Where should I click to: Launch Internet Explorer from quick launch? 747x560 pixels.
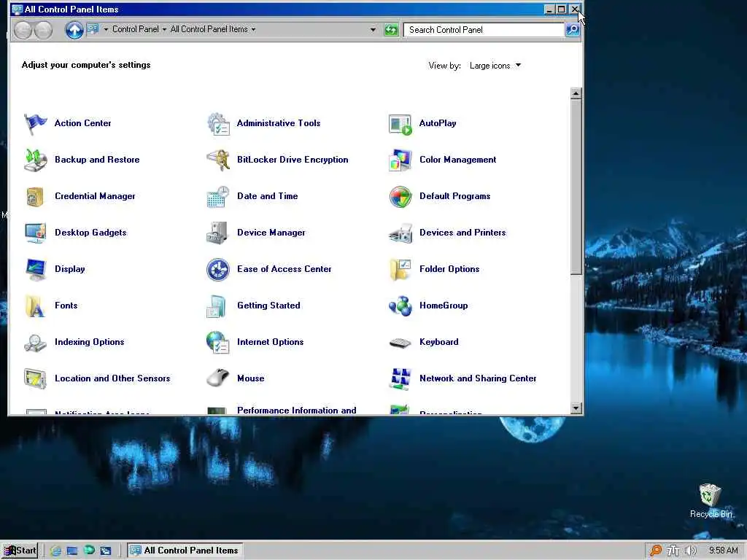click(x=55, y=551)
